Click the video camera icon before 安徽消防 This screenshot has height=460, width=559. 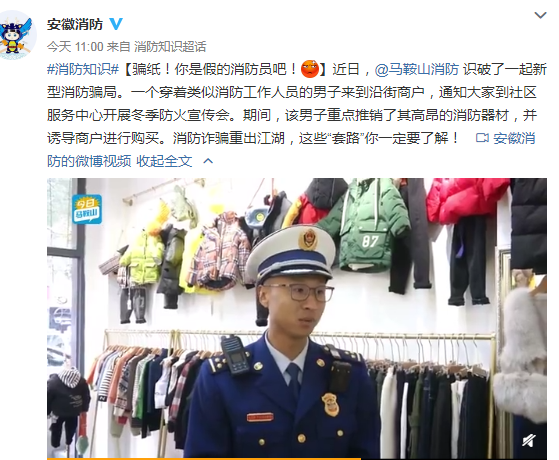coord(482,138)
